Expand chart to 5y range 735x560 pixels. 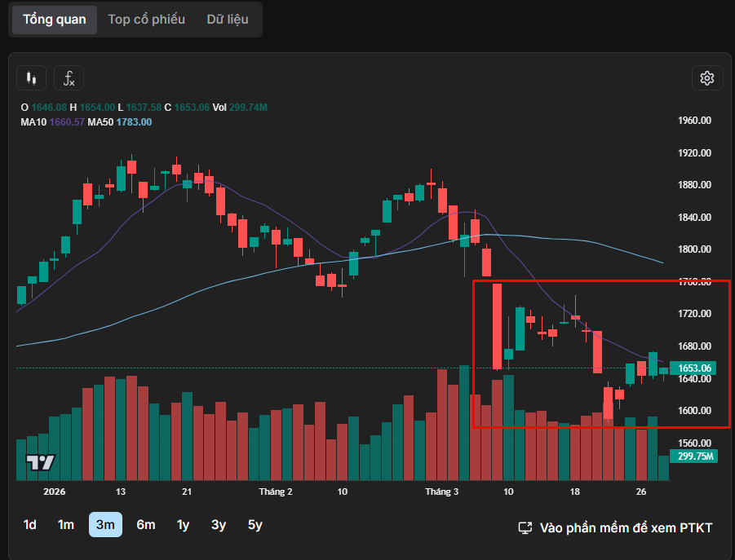[255, 525]
